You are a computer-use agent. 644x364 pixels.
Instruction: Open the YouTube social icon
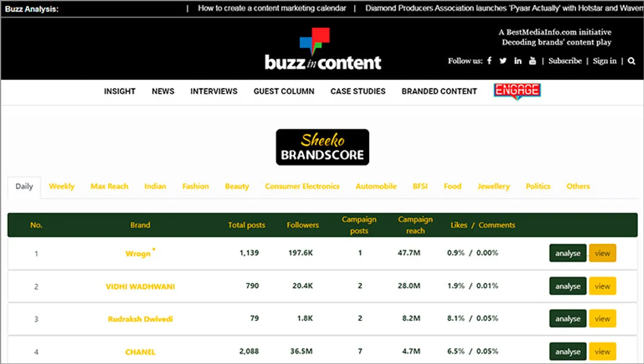tap(532, 61)
